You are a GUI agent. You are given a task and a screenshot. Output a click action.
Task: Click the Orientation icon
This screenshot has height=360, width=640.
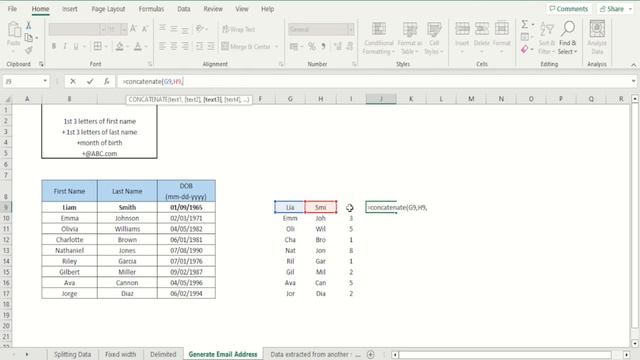coord(200,29)
